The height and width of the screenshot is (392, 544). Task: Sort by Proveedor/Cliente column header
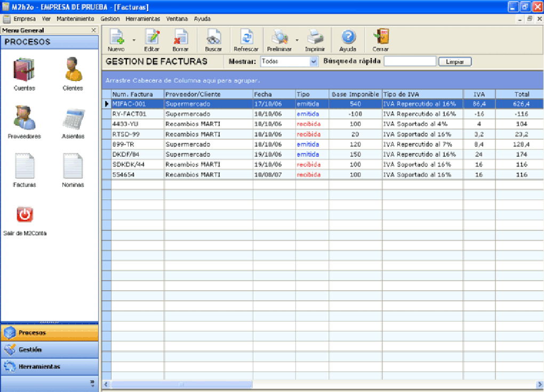coord(208,94)
